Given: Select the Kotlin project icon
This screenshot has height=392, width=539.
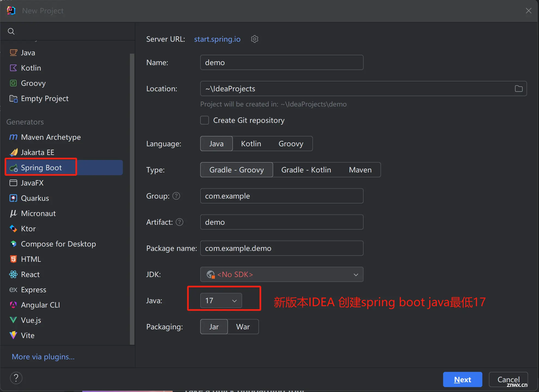Looking at the screenshot, I should (13, 68).
